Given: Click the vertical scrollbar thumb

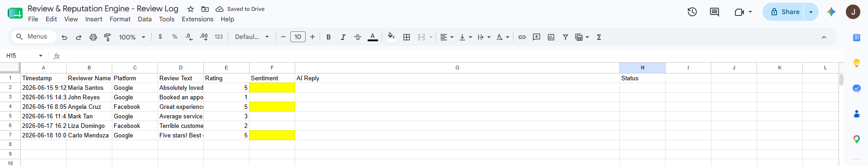Looking at the screenshot, I should (841, 80).
